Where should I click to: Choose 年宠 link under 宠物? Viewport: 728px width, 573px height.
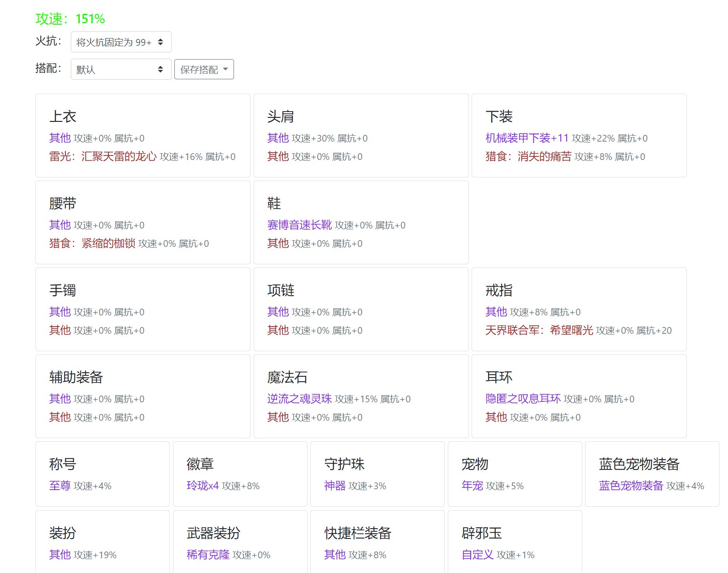(472, 486)
